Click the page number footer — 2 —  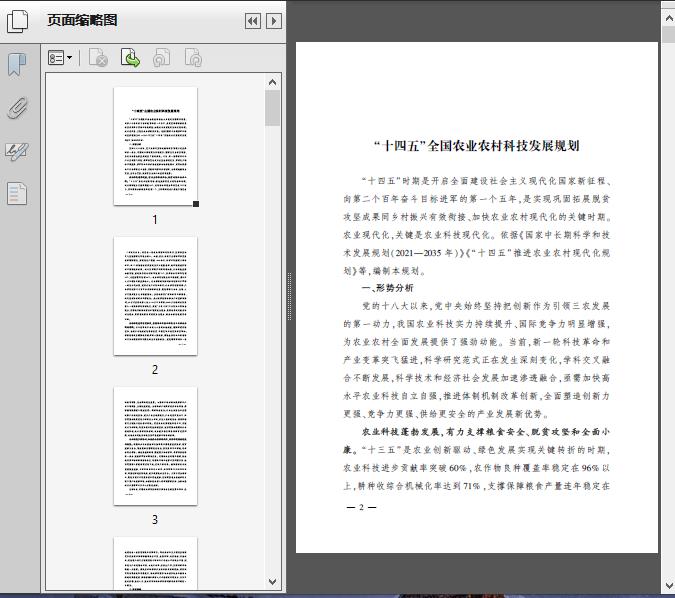[361, 507]
